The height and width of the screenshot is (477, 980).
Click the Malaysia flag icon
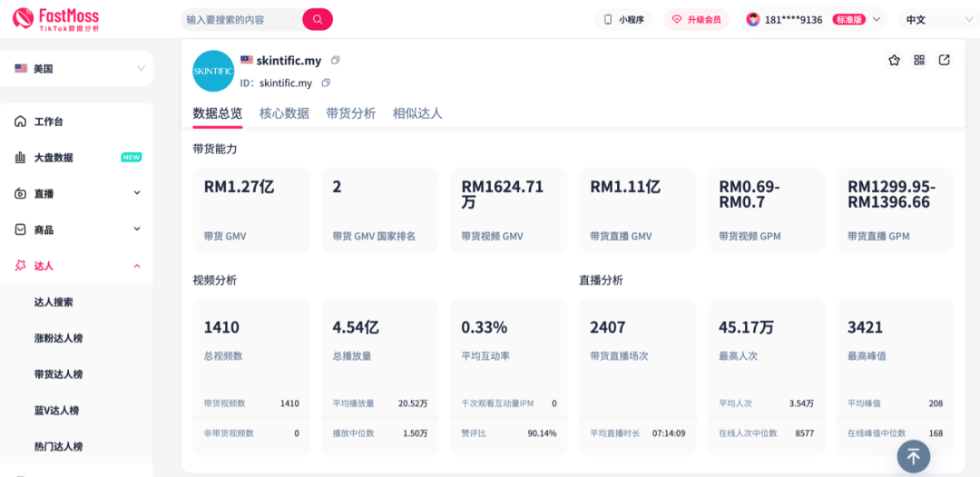tap(246, 61)
